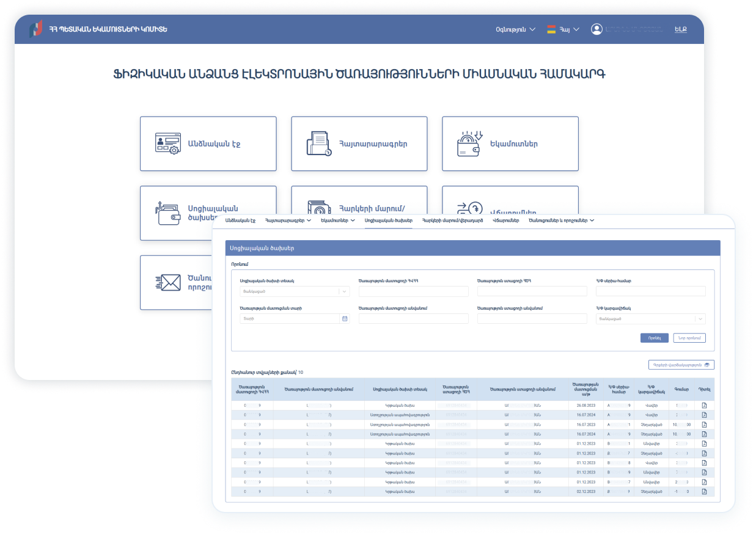Go to Անձնական էջ in nav bar
The width and height of the screenshot is (756, 537).
240,220
